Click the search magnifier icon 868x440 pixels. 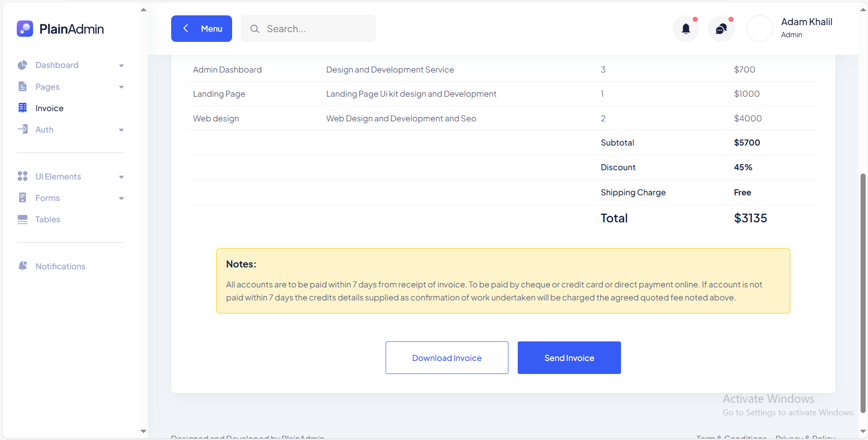tap(254, 29)
